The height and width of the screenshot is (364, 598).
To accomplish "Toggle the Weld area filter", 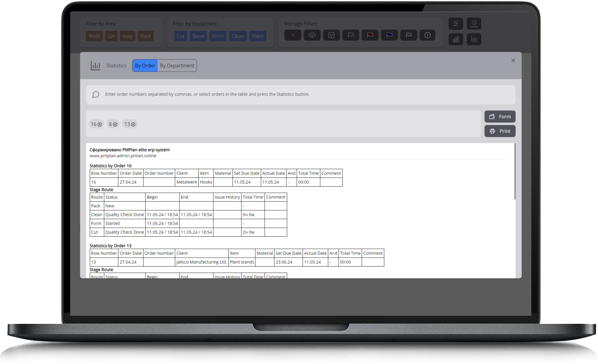I will point(94,36).
